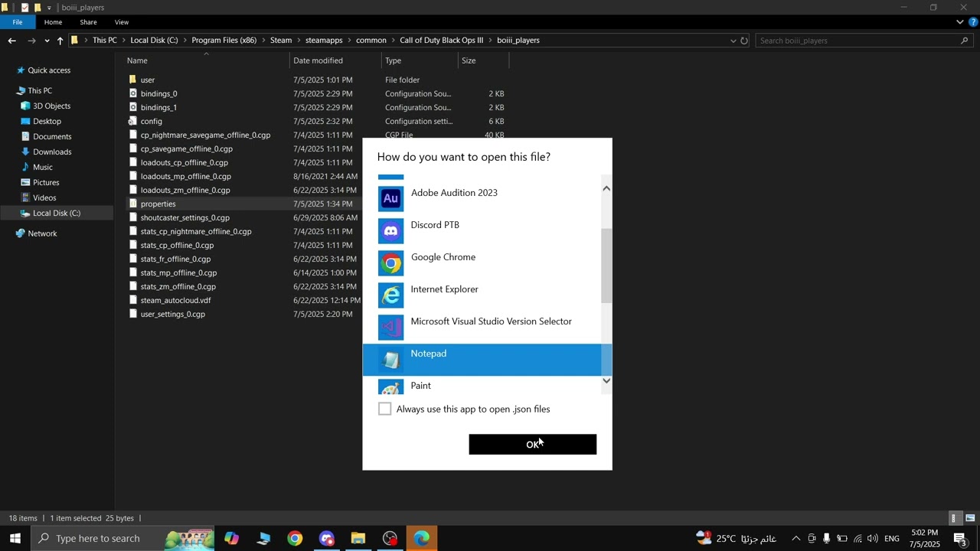Image resolution: width=980 pixels, height=551 pixels.
Task: Select bindings_0 file
Action: pos(158,94)
